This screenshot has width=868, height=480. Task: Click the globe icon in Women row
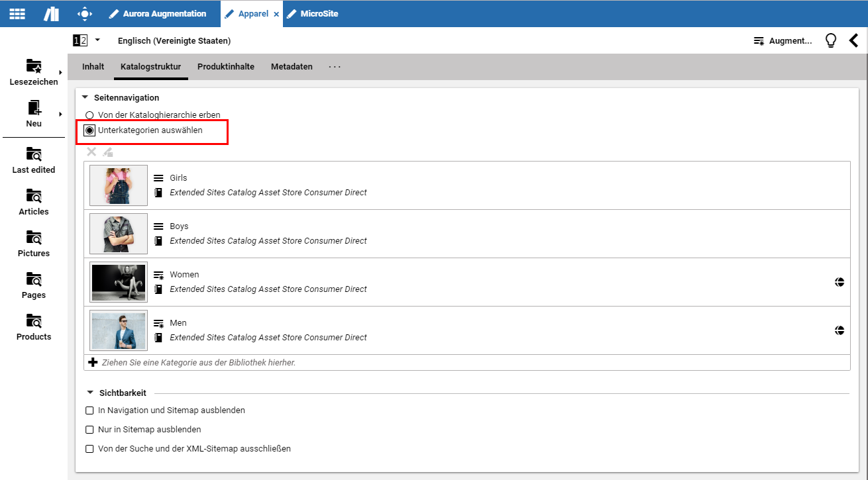click(840, 282)
